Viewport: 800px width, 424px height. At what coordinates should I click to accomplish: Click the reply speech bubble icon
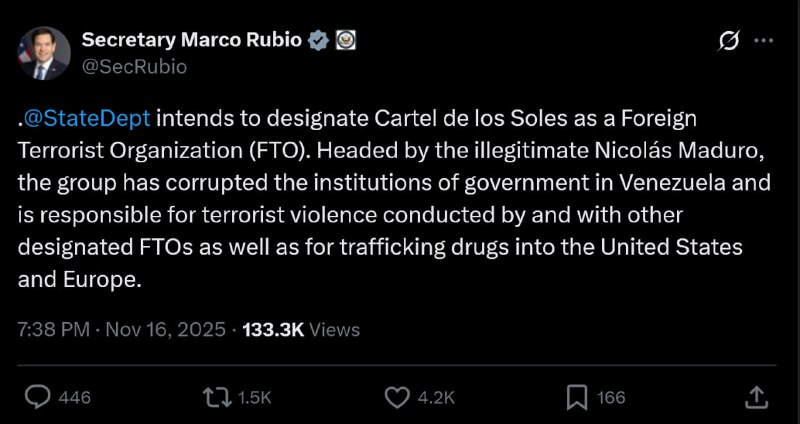37,397
